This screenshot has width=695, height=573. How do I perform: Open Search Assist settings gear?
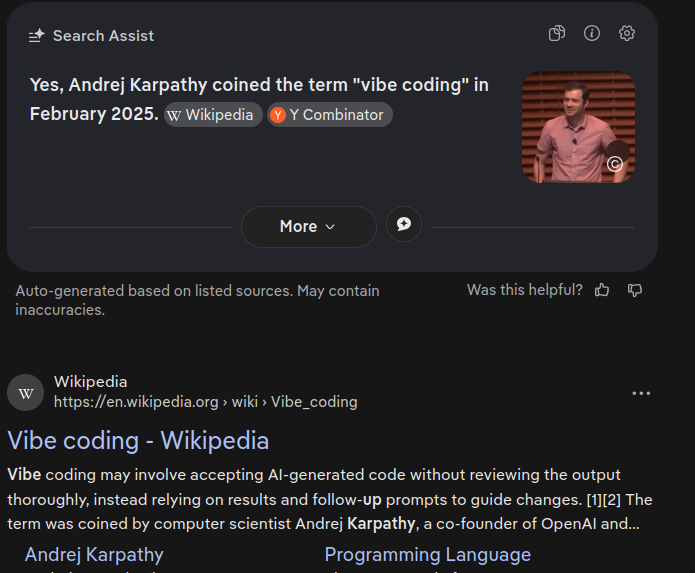[627, 33]
